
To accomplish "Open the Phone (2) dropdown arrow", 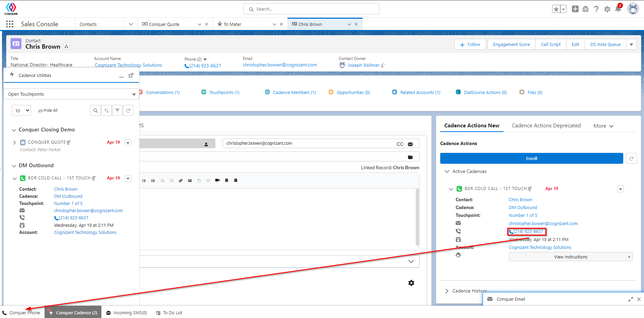I will (205, 60).
